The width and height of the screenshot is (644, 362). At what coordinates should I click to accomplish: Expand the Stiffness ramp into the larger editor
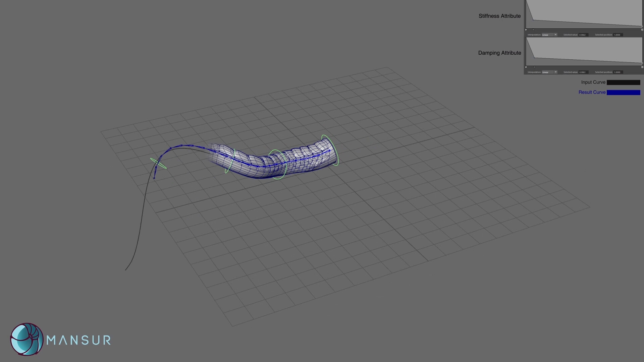[x=642, y=29]
